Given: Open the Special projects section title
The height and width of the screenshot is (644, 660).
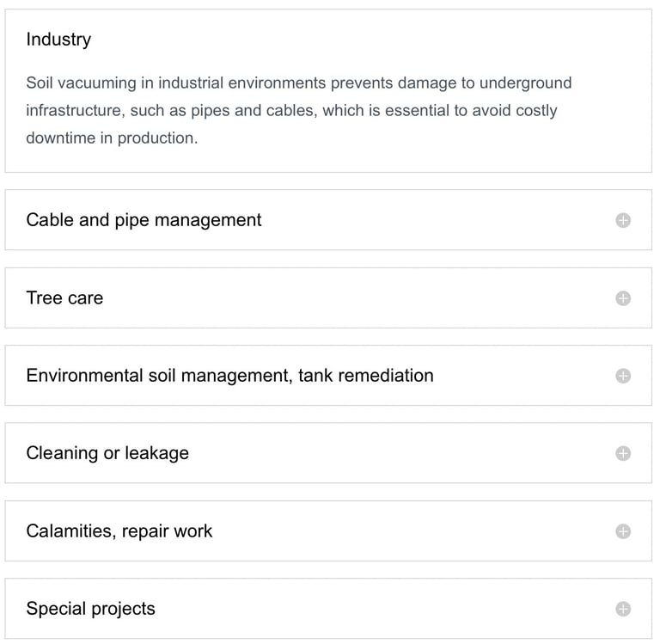Looking at the screenshot, I should 90,609.
